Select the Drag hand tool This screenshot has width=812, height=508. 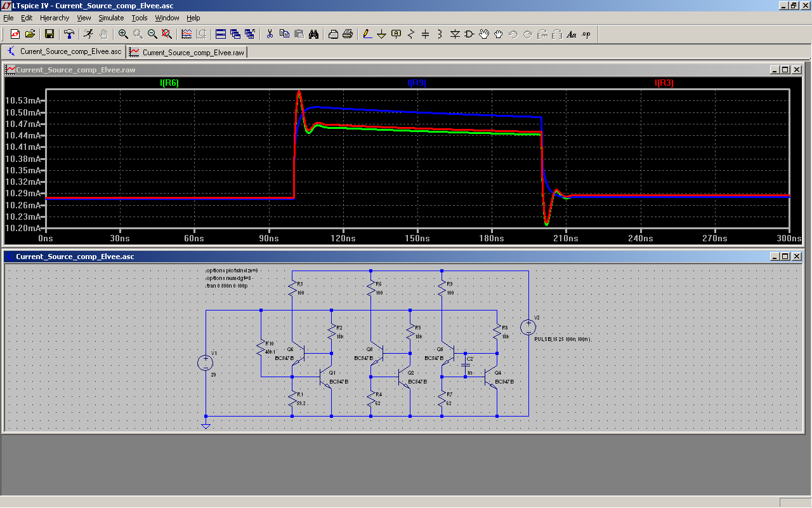pos(499,34)
